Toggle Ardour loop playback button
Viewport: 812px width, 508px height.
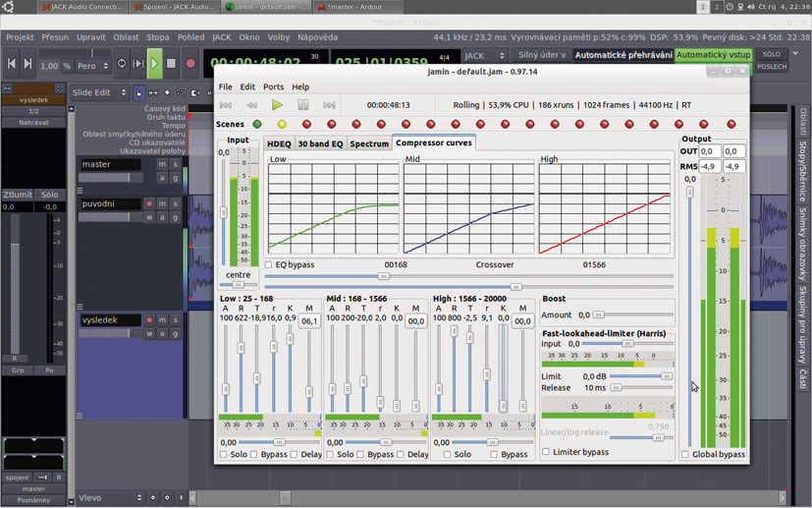coord(122,64)
